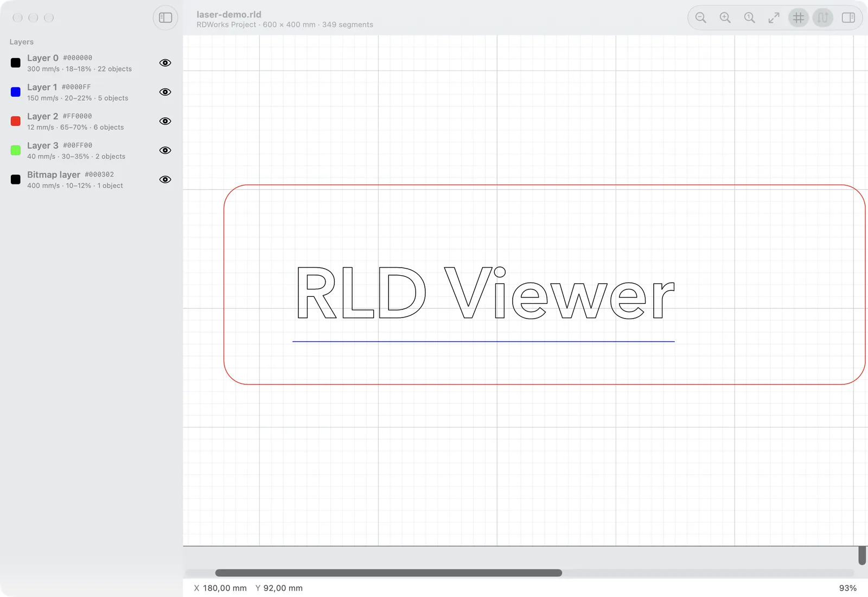Hide Layer 3 with its eye icon

click(x=165, y=150)
